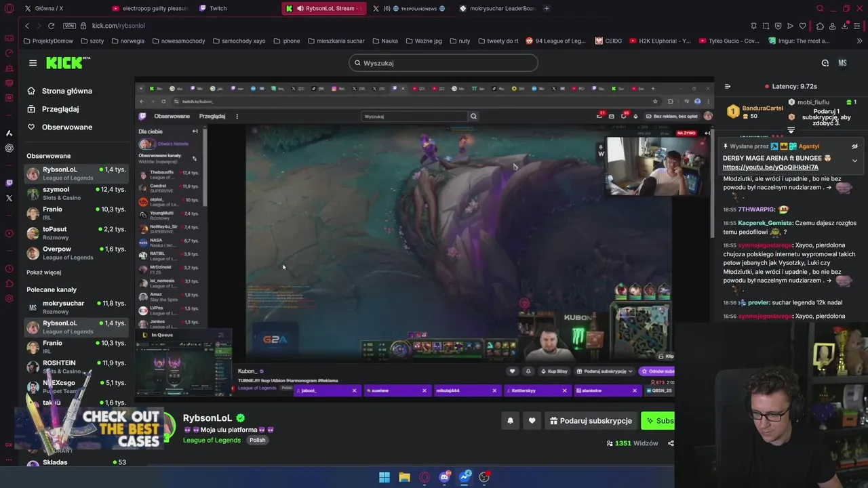Open the Kick hamburger menu

coord(33,63)
